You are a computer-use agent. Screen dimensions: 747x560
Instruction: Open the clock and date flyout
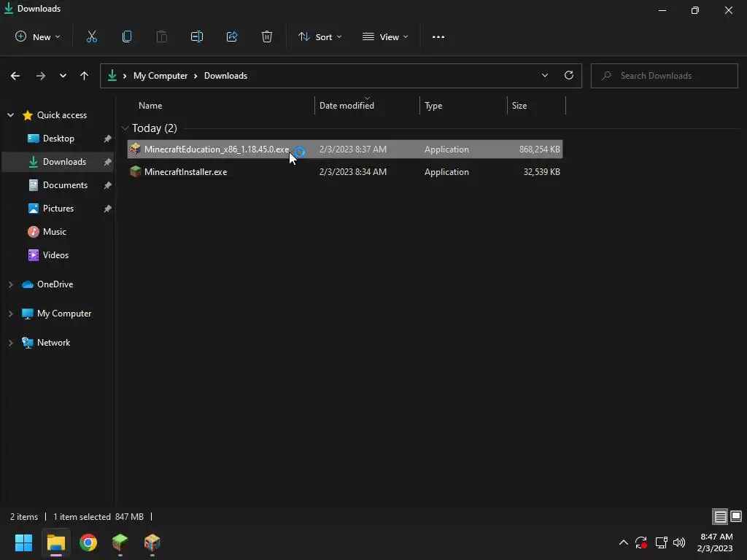[715, 542]
